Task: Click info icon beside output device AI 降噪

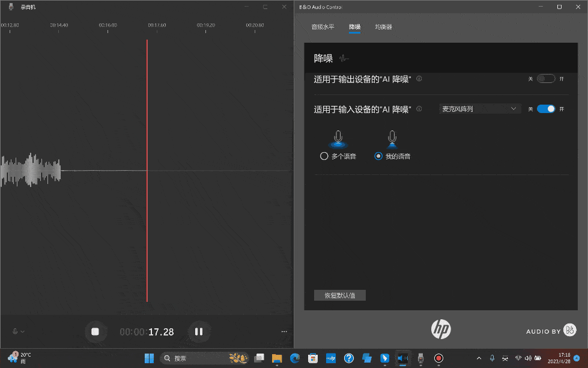Action: (419, 79)
